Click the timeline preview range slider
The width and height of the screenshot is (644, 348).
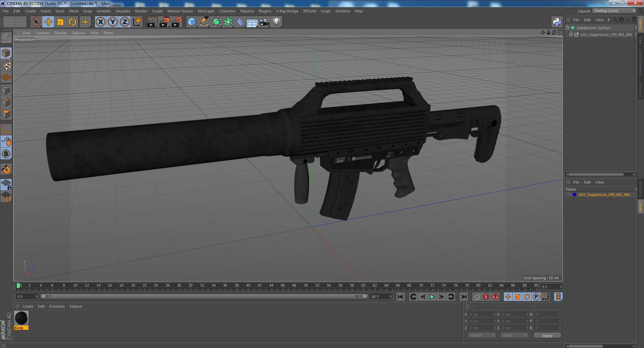click(x=204, y=297)
